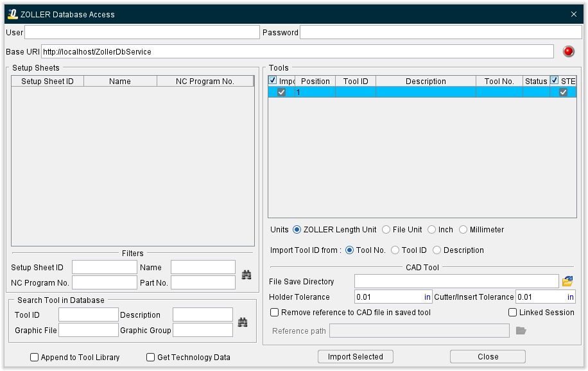Sort tools by Tool ID column header

point(356,81)
